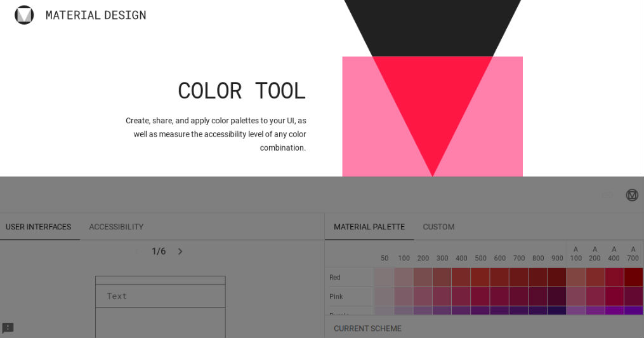Open the MATERIAL DESIGN header link

[x=96, y=15]
